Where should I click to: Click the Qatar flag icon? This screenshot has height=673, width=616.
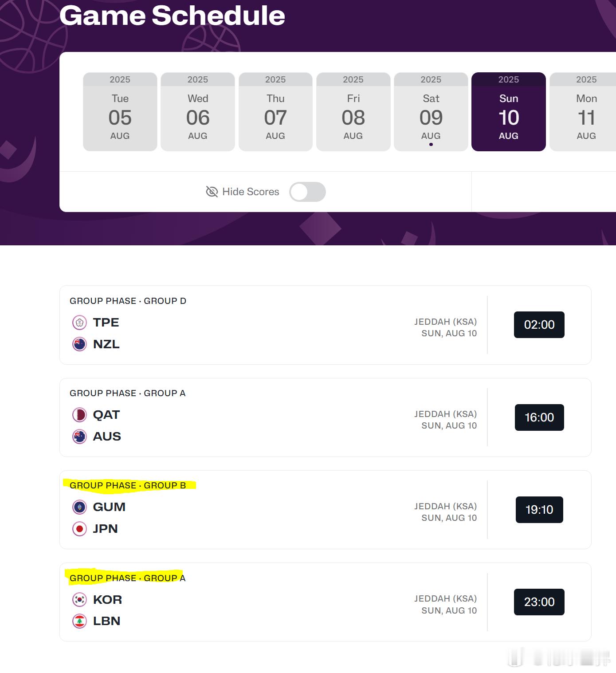79,415
